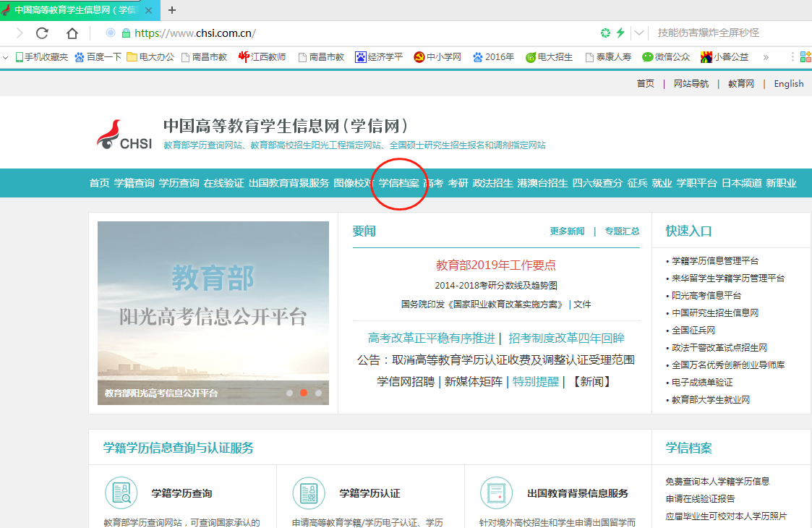Click the green lightning speed-mode icon
Image resolution: width=812 pixels, height=528 pixels.
[620, 33]
